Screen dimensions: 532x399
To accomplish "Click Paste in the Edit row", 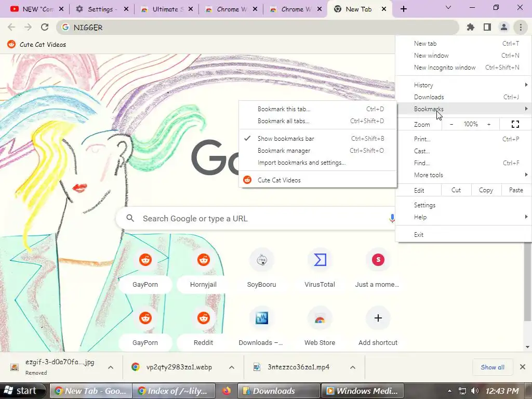I will click(x=516, y=190).
